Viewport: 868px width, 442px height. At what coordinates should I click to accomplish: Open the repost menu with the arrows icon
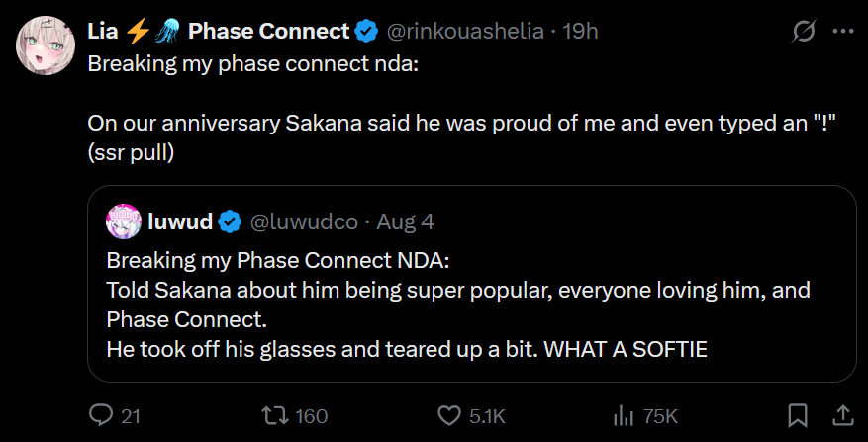267,415
